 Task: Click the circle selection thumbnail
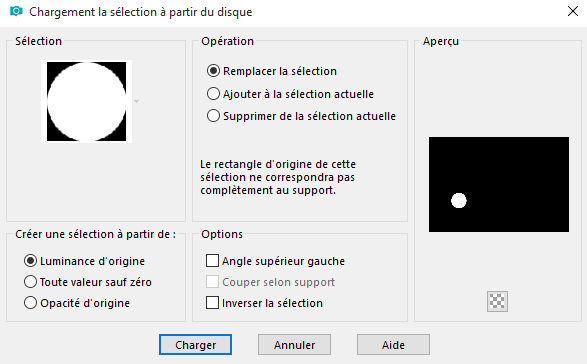click(86, 101)
